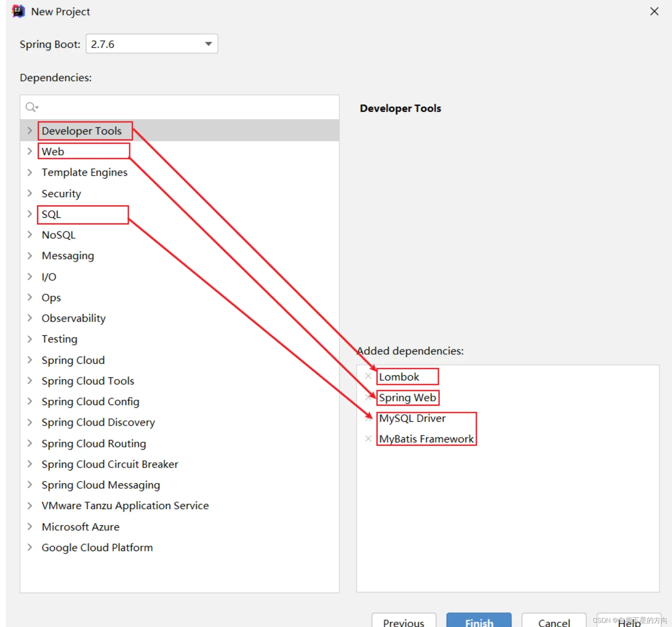Image resolution: width=672 pixels, height=627 pixels.
Task: Expand the Spring Cloud category
Action: coord(30,360)
